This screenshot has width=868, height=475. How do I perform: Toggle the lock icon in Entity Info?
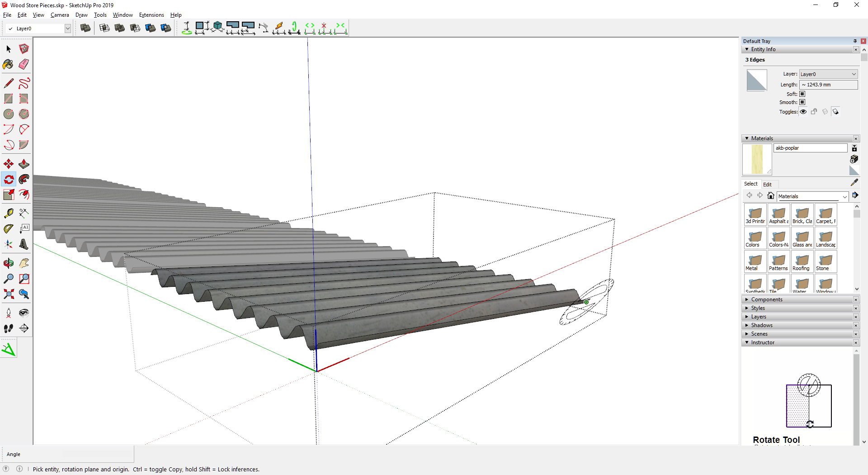pyautogui.click(x=814, y=112)
